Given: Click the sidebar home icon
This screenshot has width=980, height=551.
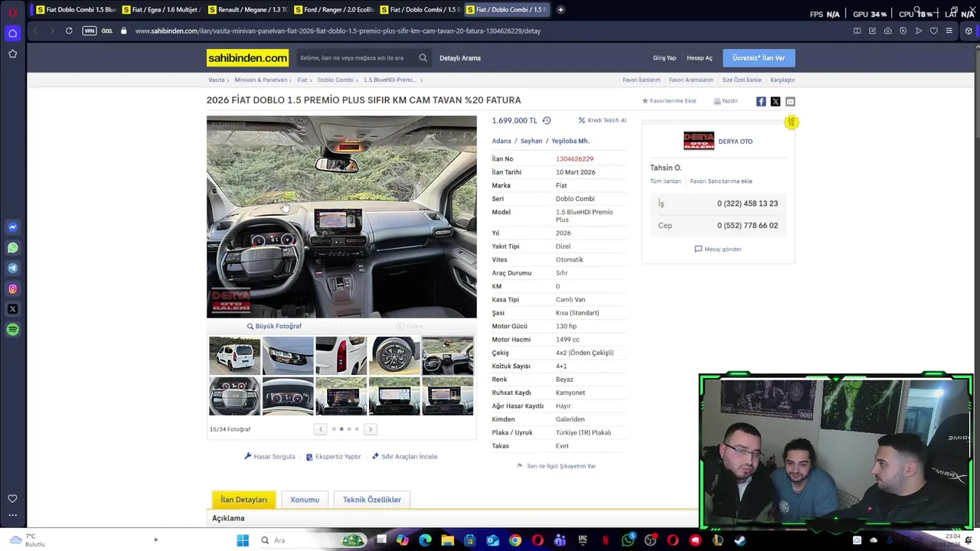Looking at the screenshot, I should [x=12, y=33].
